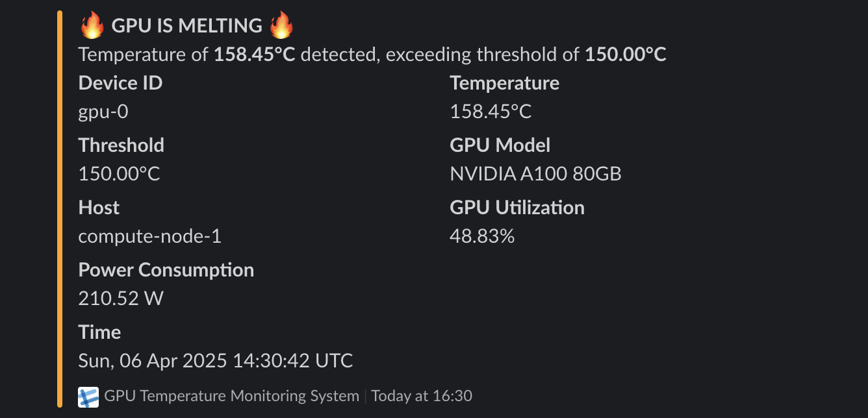Click the bold 158.45°C in the summary line

coord(255,55)
